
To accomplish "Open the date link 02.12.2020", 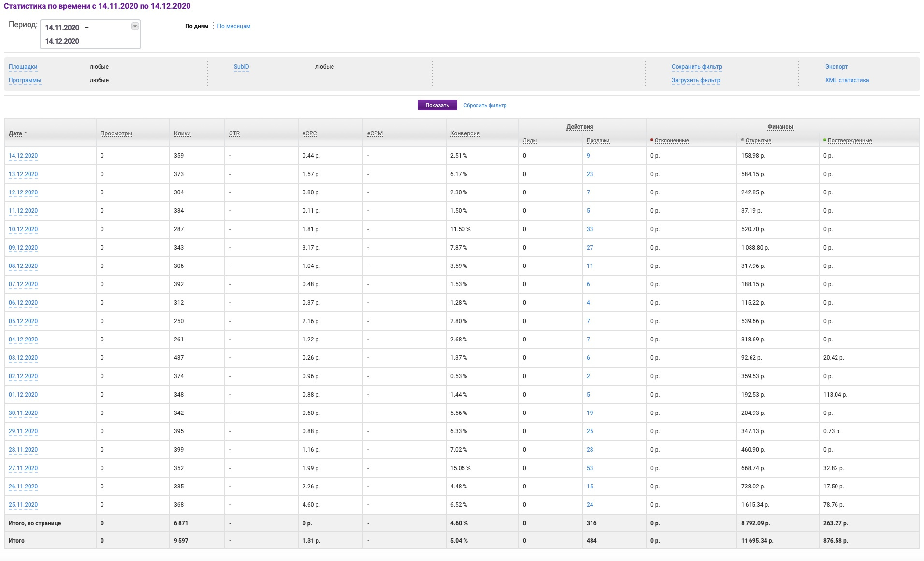I will [23, 376].
